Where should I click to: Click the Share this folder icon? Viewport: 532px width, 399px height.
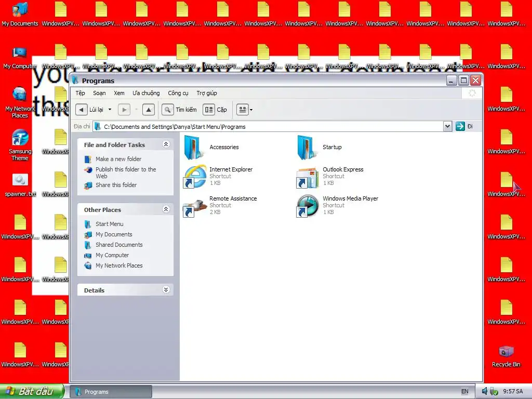click(88, 185)
